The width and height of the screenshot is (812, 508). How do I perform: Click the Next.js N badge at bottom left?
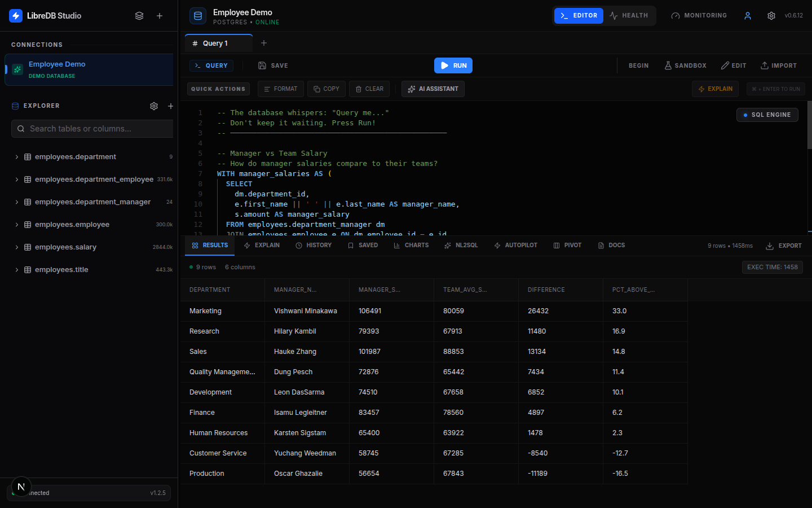click(x=21, y=487)
